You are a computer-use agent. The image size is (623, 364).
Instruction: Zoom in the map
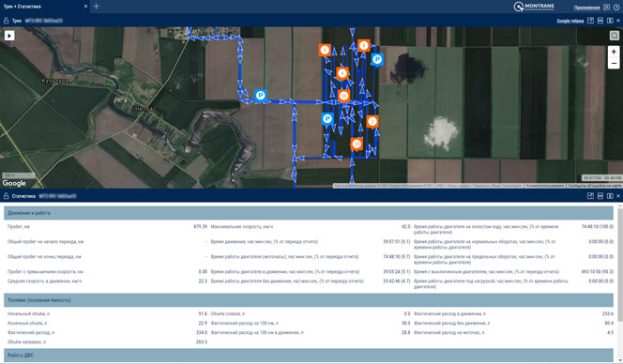[614, 52]
